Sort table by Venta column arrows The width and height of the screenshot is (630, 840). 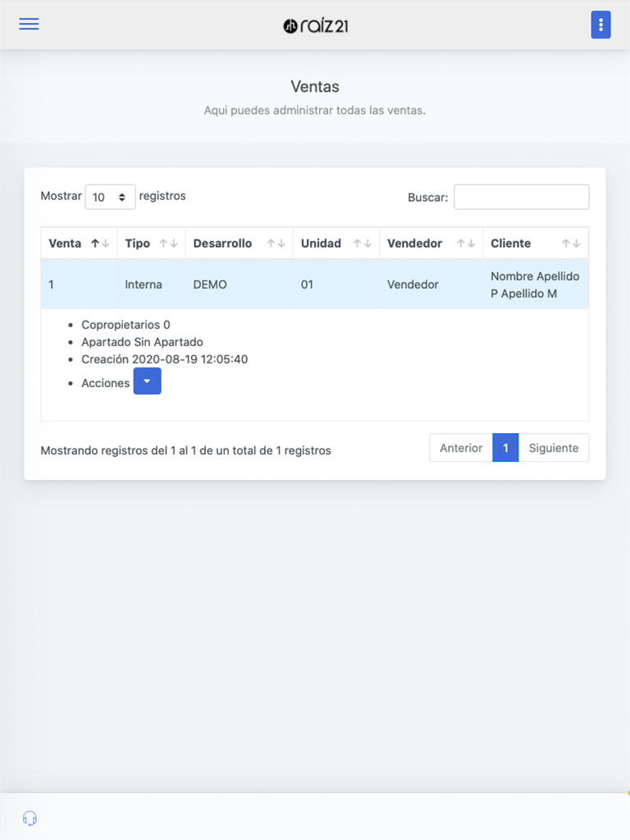[x=100, y=243]
